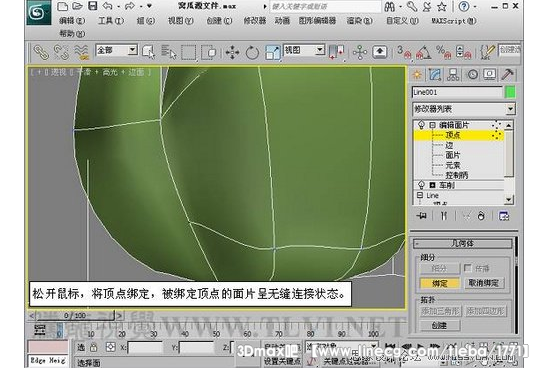Select the Bind to Space Warp tool
The height and width of the screenshot is (368, 558).
pos(81,52)
